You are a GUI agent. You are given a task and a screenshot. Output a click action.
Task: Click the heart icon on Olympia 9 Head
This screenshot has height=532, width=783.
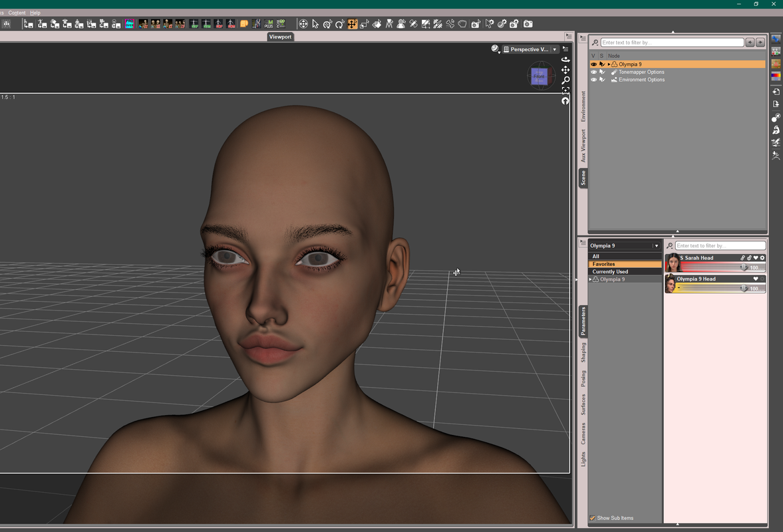coord(756,279)
